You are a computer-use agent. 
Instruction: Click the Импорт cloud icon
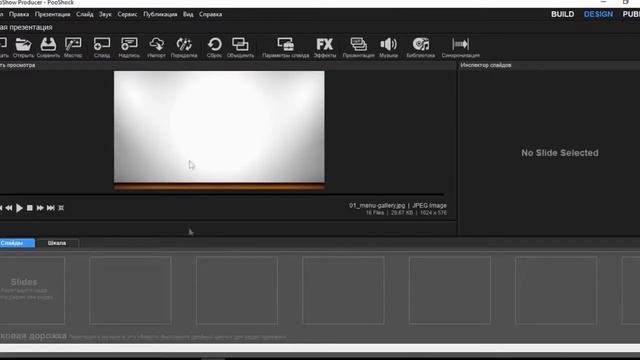(x=156, y=44)
